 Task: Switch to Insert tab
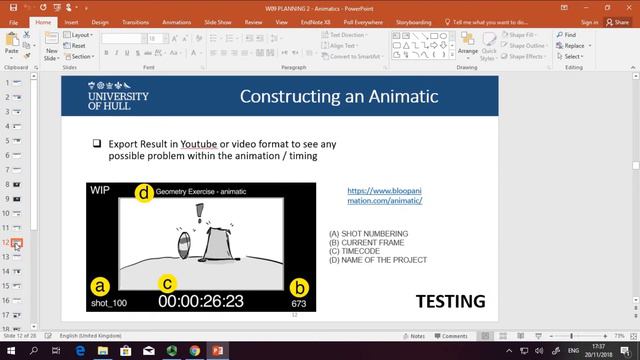(71, 22)
